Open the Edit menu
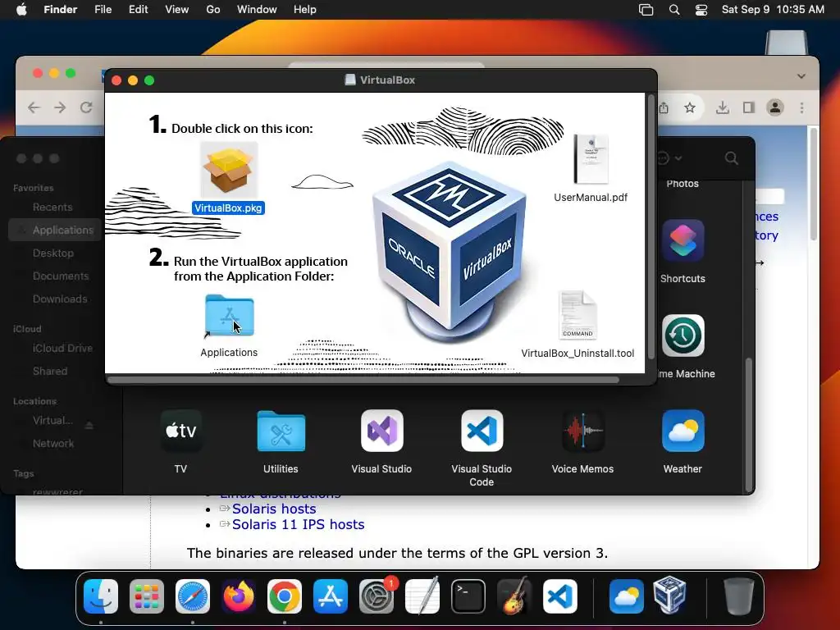 [138, 10]
